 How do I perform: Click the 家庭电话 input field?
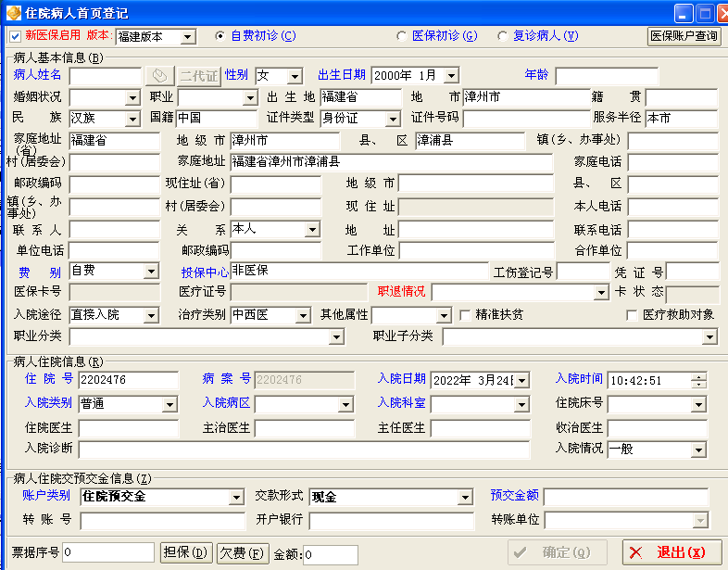(x=672, y=162)
